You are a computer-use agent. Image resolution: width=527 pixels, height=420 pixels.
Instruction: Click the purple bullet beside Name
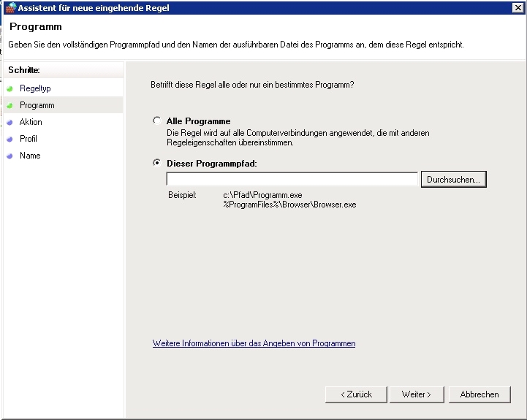[x=10, y=156]
